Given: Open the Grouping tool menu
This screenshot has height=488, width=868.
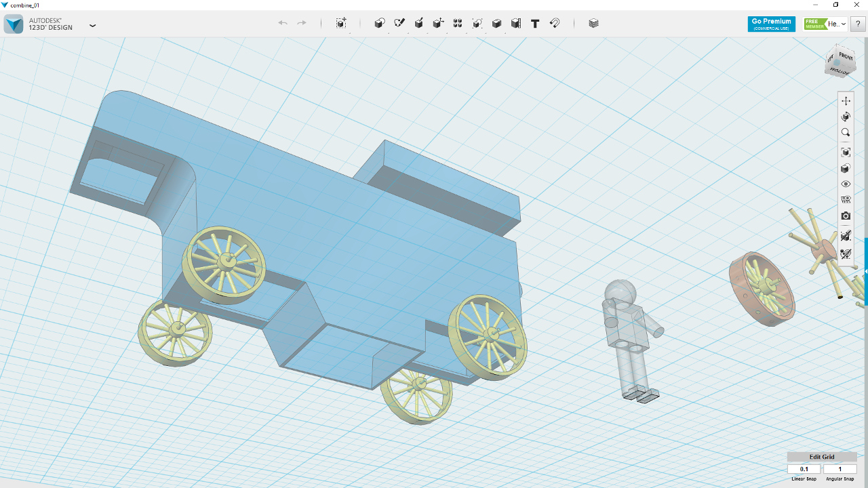Looking at the screenshot, I should (x=477, y=23).
